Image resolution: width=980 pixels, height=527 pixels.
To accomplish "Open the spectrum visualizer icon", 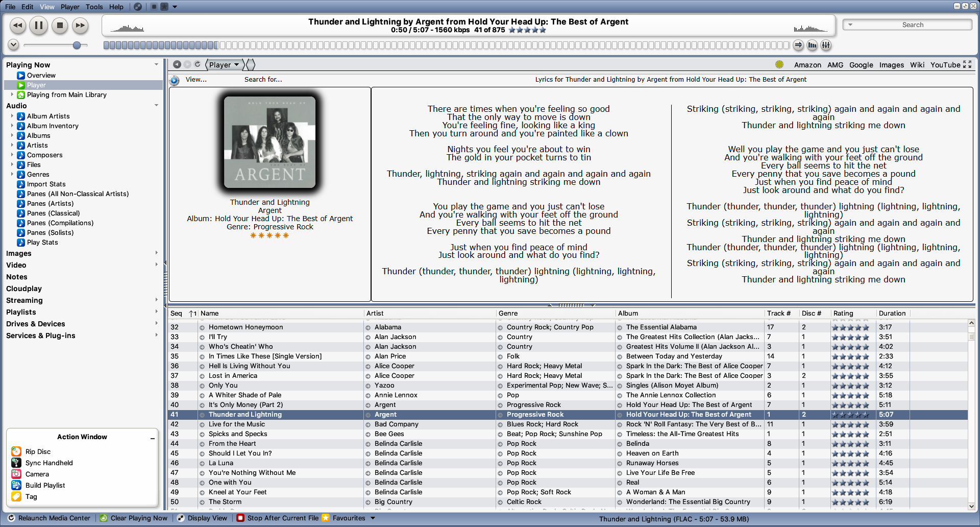I will coord(813,45).
